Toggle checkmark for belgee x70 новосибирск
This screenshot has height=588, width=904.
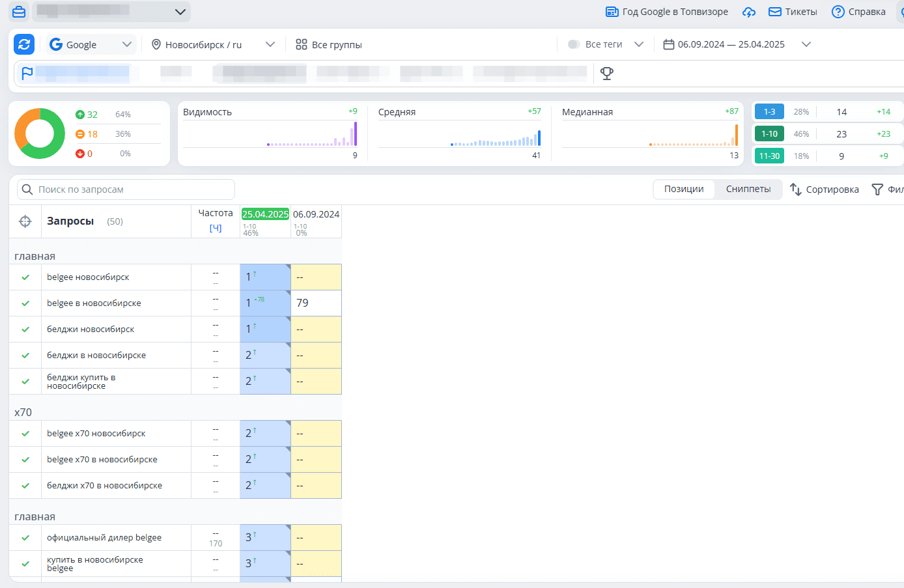[25, 434]
